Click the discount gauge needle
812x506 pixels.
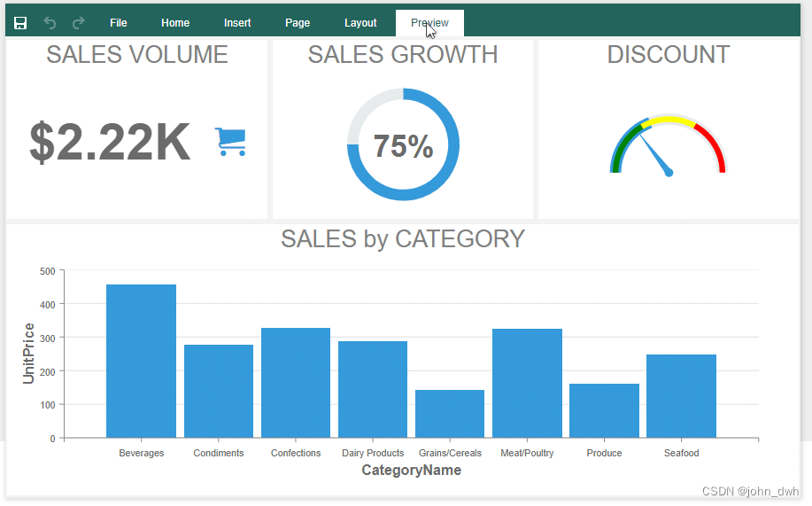(x=655, y=154)
